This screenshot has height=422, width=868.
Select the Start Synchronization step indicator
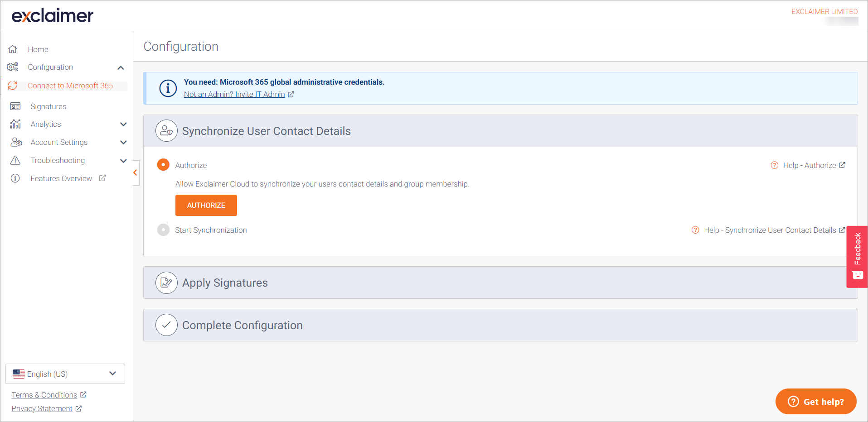point(163,230)
